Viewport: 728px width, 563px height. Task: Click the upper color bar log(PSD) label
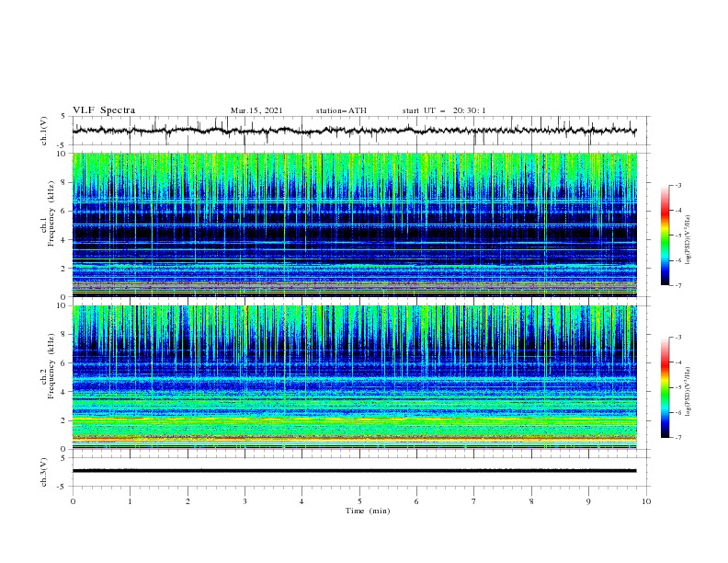tap(688, 240)
